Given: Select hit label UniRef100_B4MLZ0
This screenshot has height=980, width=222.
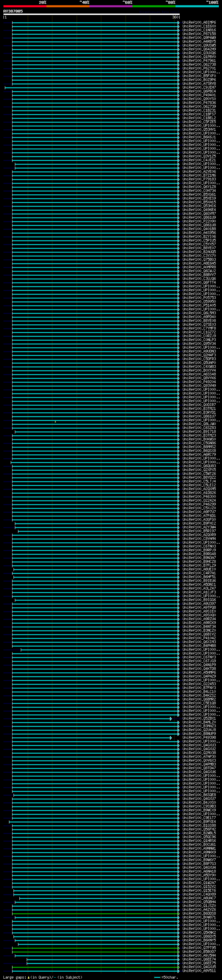Looking at the screenshot, I should pyautogui.click(x=199, y=722).
